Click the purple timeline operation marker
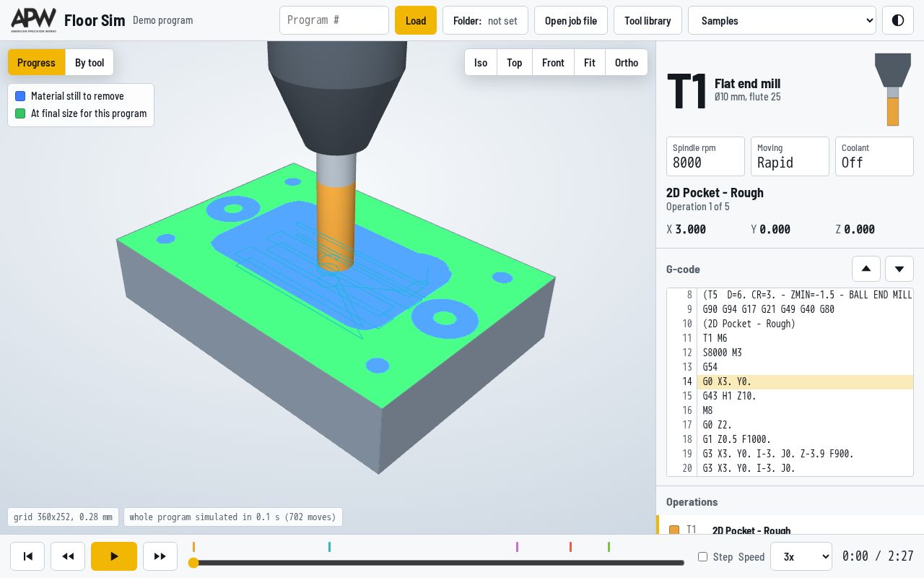This screenshot has height=578, width=924. point(517,547)
